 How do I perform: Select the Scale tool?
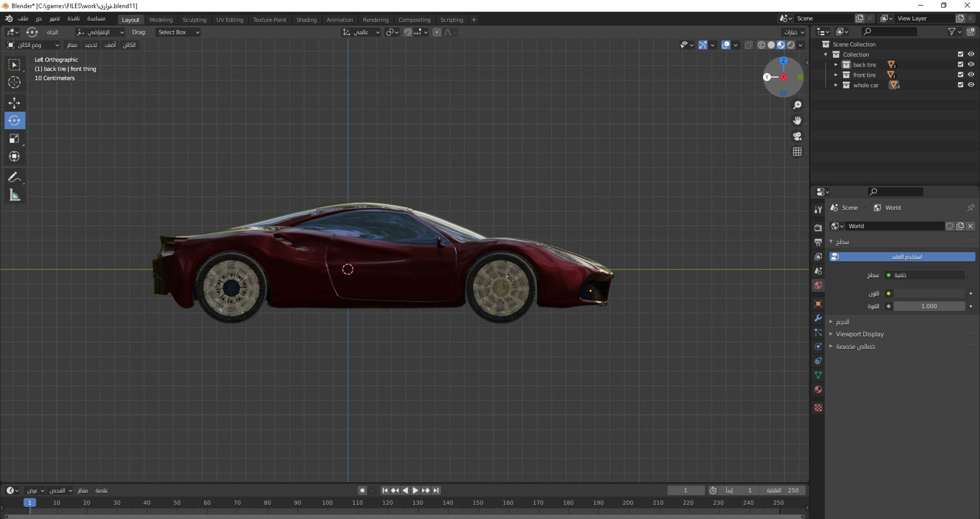(x=14, y=138)
